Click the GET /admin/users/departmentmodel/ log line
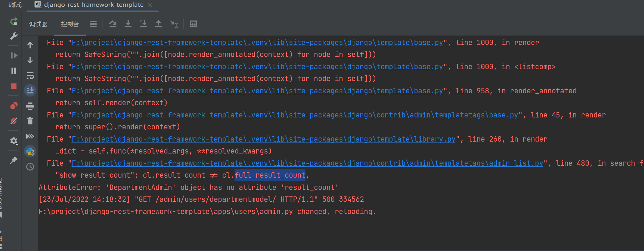Image resolution: width=644 pixels, height=251 pixels. (x=201, y=199)
